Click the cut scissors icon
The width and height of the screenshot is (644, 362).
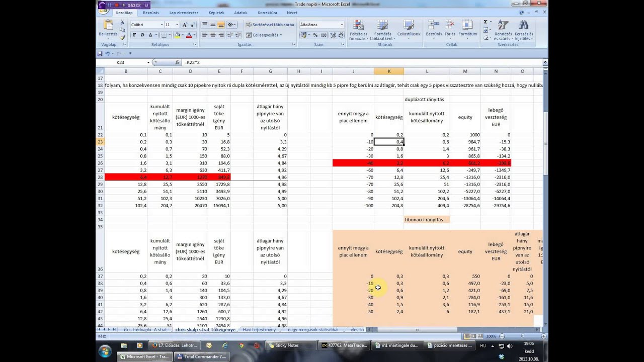(122, 23)
